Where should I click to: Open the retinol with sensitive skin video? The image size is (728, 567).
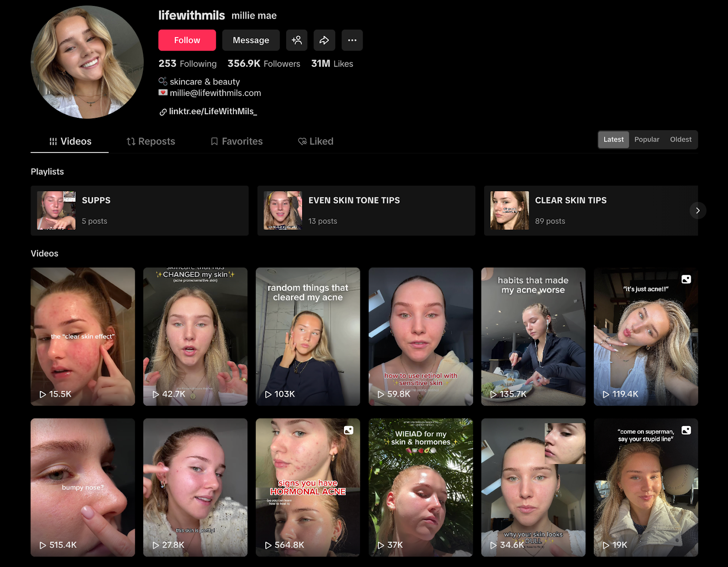pos(420,336)
